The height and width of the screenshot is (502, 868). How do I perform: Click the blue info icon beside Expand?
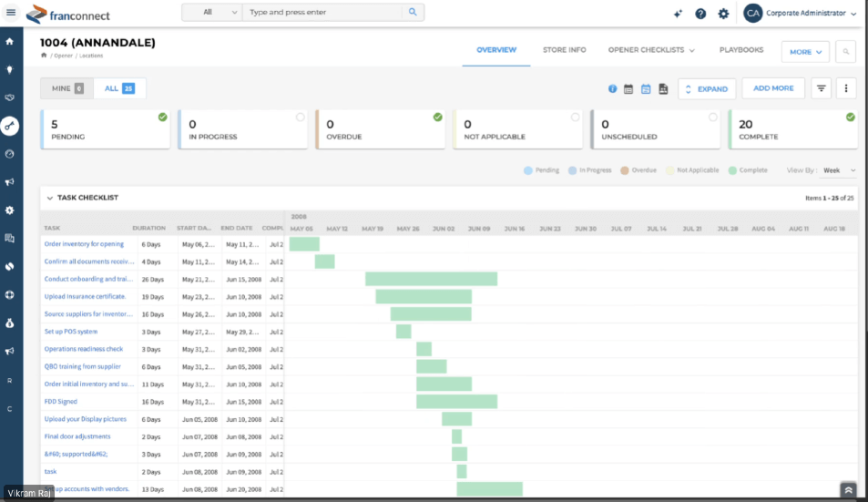(x=613, y=89)
